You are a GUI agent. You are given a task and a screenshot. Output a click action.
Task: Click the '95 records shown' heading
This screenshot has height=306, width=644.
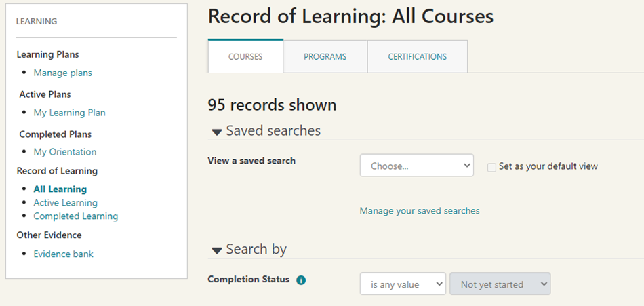tap(272, 105)
